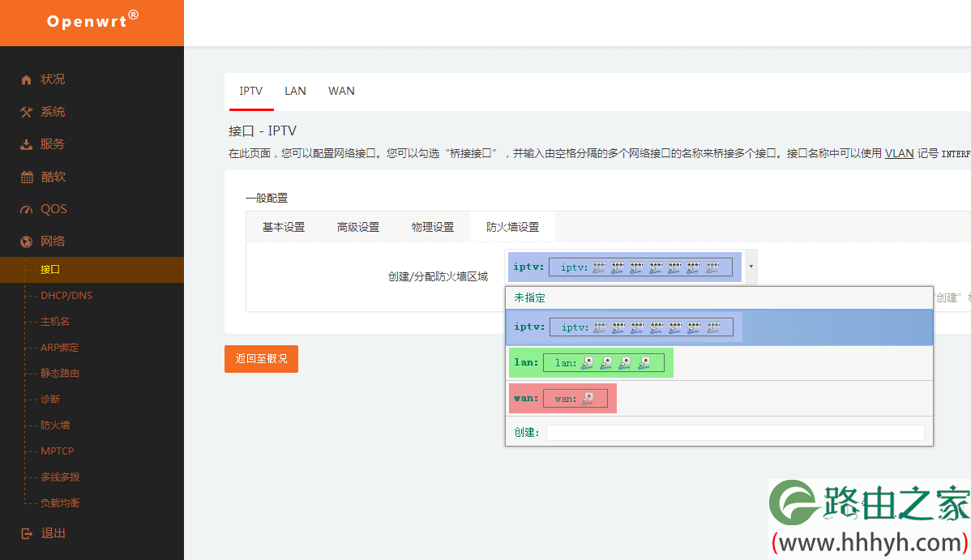The image size is (971, 560).
Task: Click the selected iptv zone box
Action: (624, 267)
